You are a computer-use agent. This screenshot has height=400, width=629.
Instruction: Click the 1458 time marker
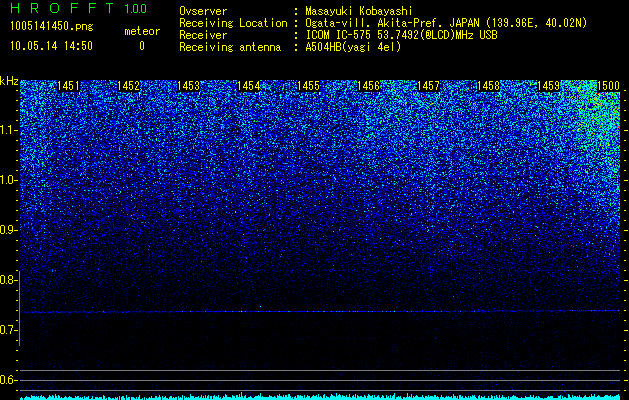coord(488,85)
